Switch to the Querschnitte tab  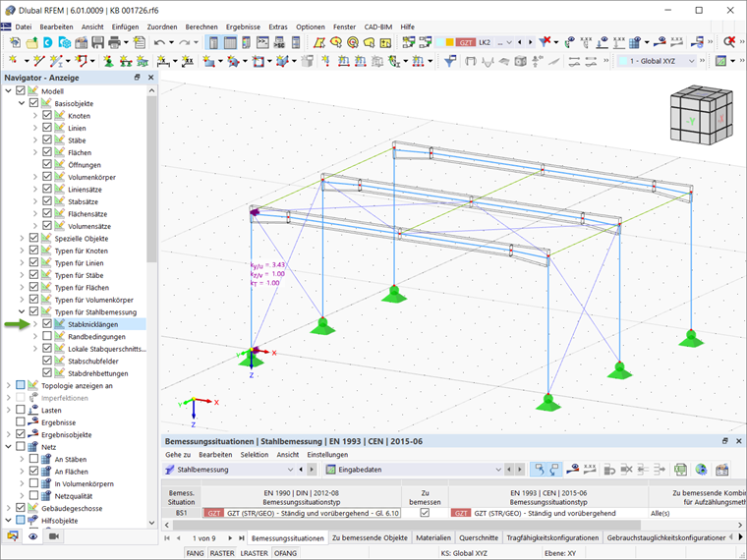tap(479, 537)
